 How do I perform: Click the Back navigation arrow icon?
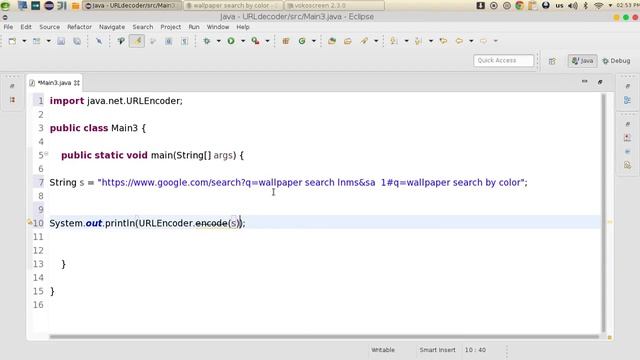[x=459, y=41]
